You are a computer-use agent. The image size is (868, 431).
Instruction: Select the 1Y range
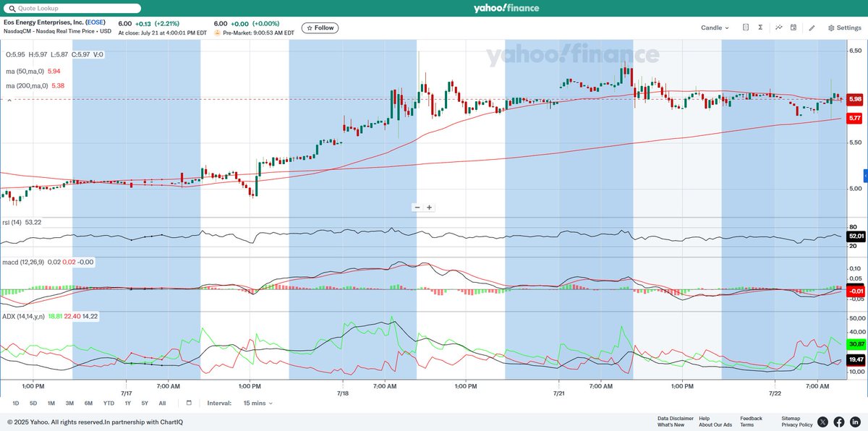pos(127,403)
